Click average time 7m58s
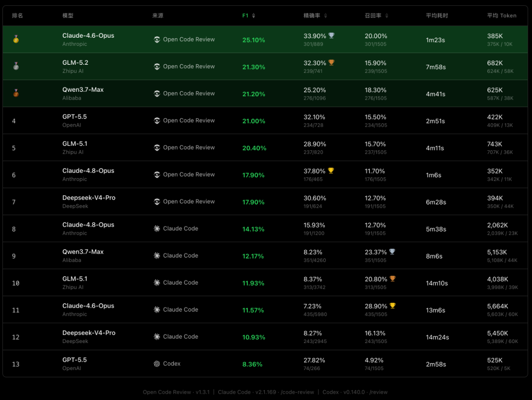This screenshot has width=532, height=400. pyautogui.click(x=436, y=67)
